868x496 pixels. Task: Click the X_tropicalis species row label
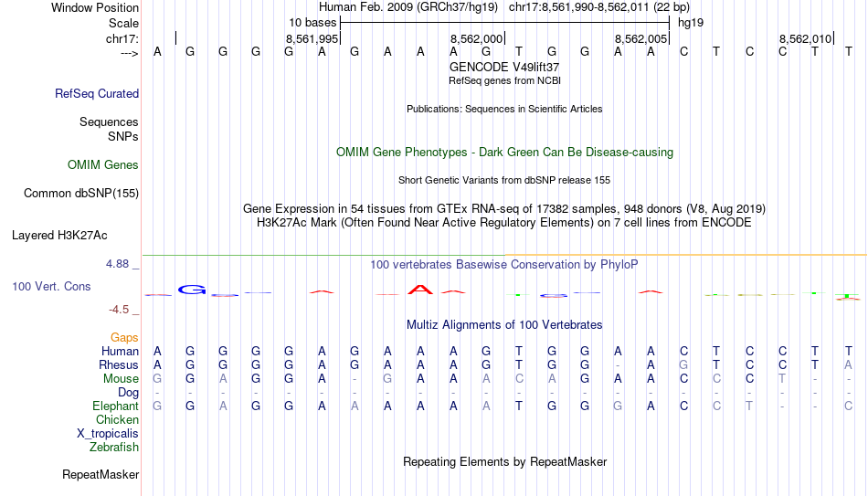click(x=108, y=434)
